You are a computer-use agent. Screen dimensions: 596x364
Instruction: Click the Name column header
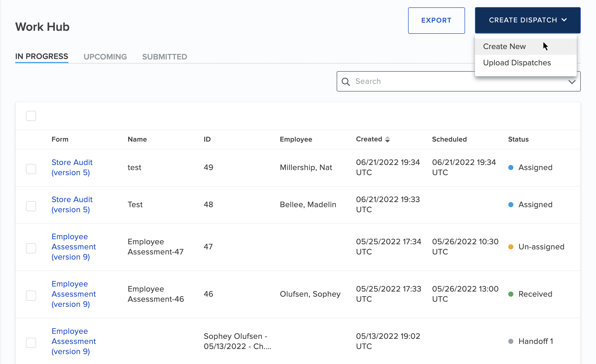[137, 139]
